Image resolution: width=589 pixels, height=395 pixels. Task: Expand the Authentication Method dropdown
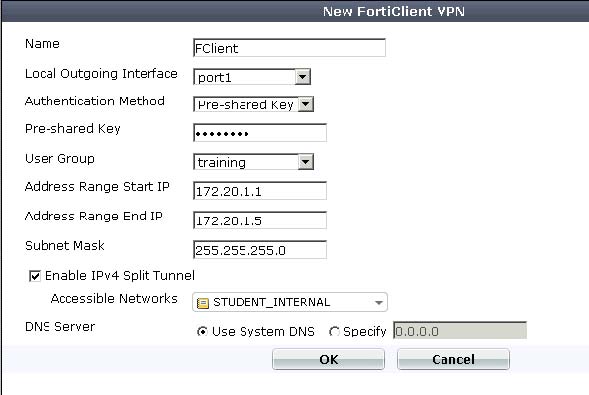[x=306, y=104]
